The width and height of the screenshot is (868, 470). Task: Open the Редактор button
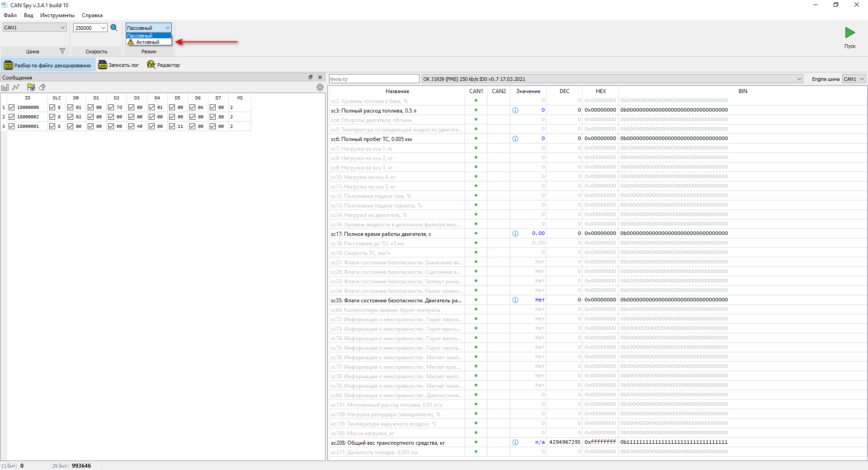pyautogui.click(x=164, y=65)
